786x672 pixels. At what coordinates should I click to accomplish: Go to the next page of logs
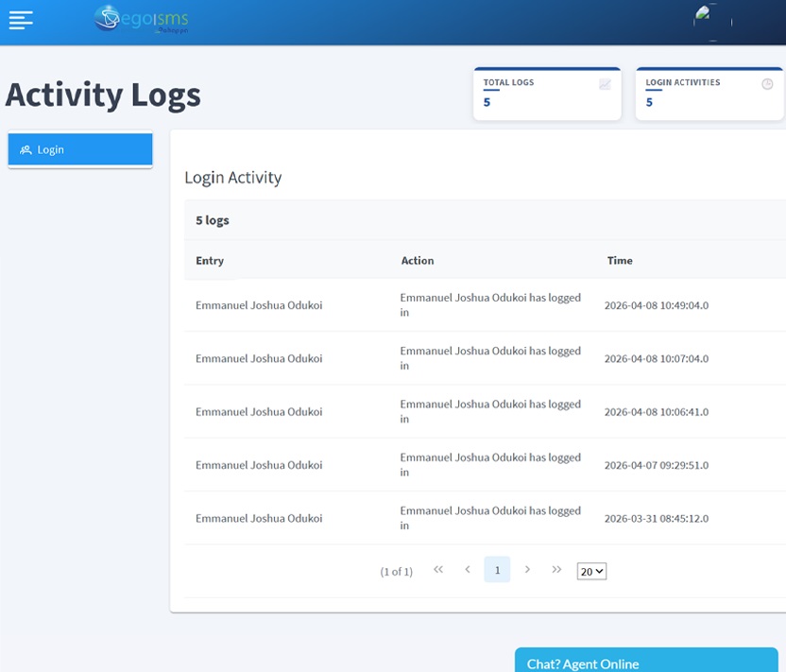coord(527,570)
